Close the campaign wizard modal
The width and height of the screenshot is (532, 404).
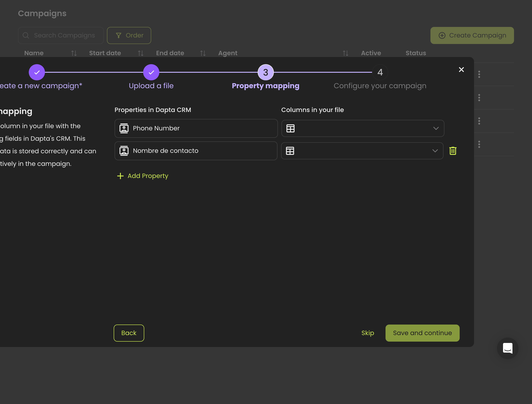(461, 70)
